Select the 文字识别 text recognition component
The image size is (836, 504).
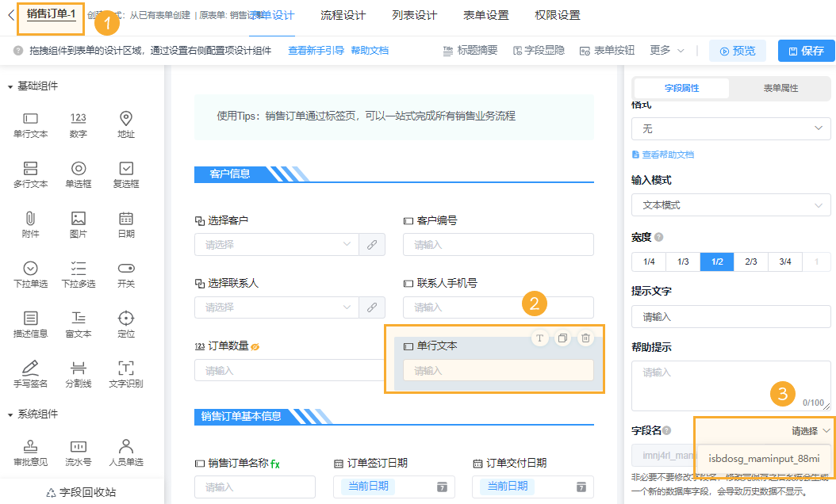pyautogui.click(x=125, y=372)
